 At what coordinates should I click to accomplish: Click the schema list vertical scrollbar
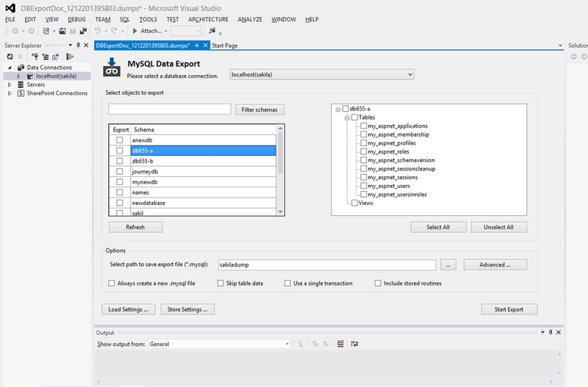tap(280, 170)
